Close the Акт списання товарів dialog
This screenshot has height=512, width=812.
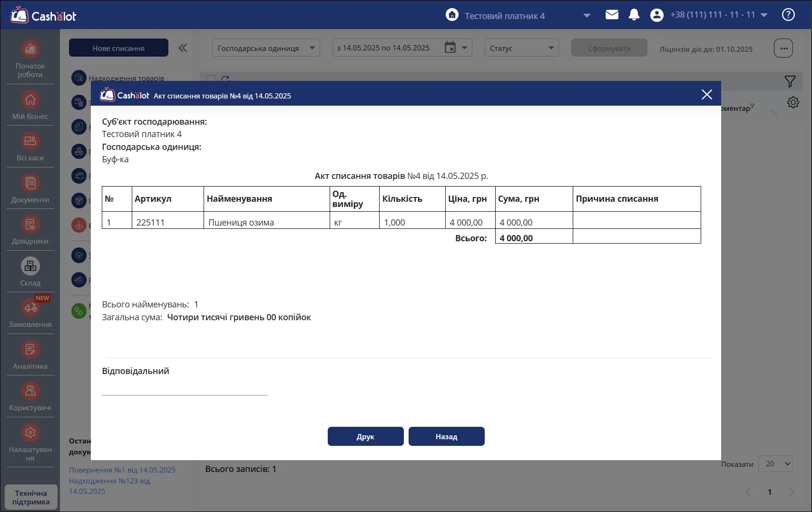coord(707,95)
